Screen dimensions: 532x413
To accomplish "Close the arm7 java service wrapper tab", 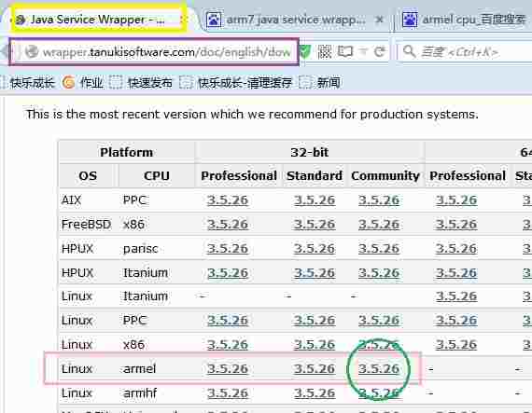I will click(380, 20).
